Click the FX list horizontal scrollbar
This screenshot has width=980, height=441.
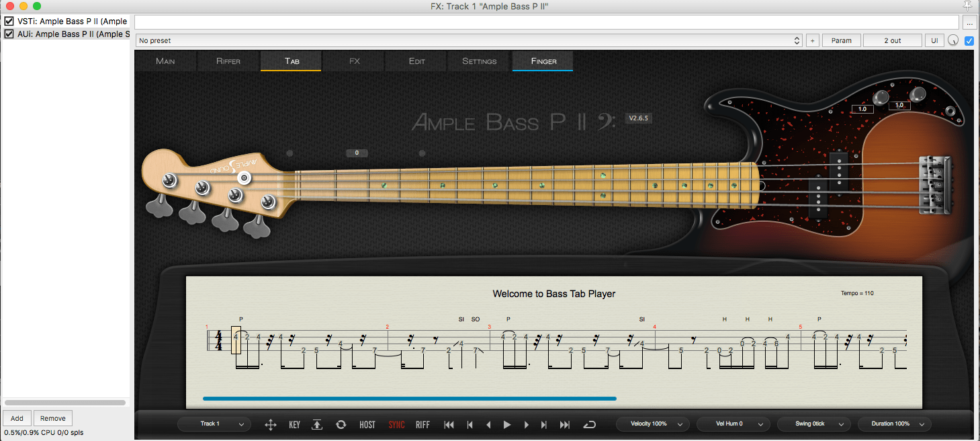point(66,403)
